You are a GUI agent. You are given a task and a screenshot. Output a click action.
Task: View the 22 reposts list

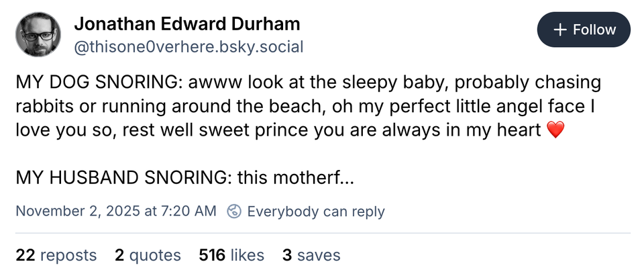(56, 255)
